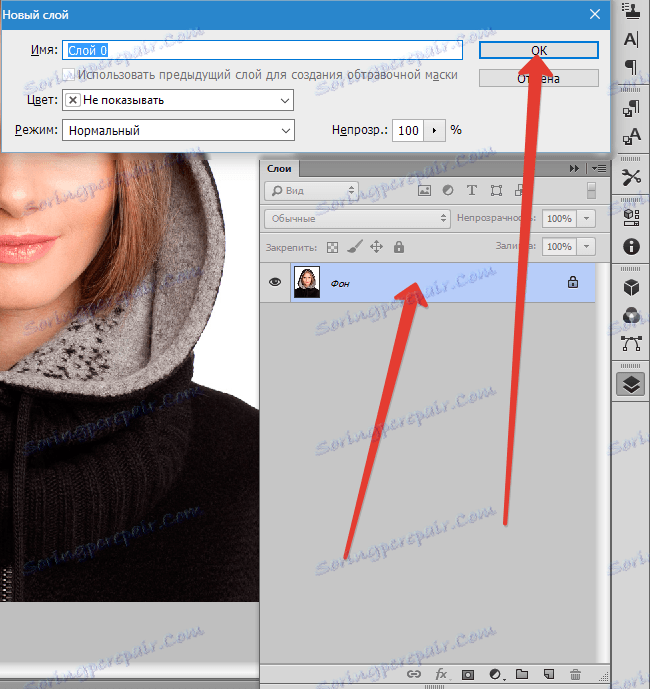Click the Фон layer lock icon
This screenshot has height=689, width=650.
(x=573, y=282)
